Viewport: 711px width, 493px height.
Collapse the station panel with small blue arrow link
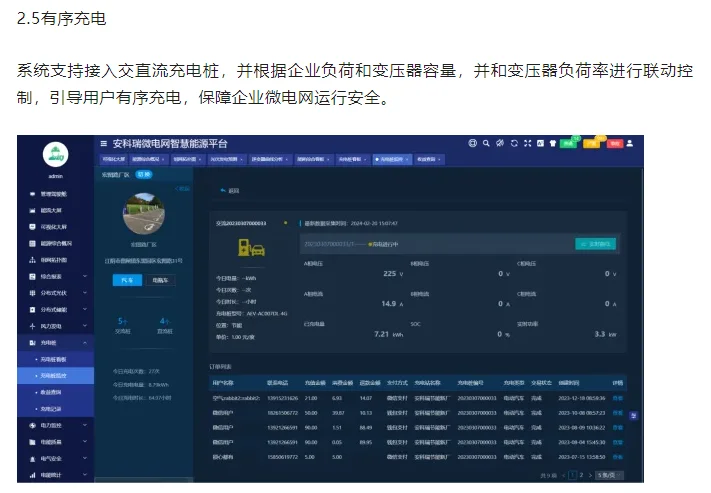pos(182,189)
